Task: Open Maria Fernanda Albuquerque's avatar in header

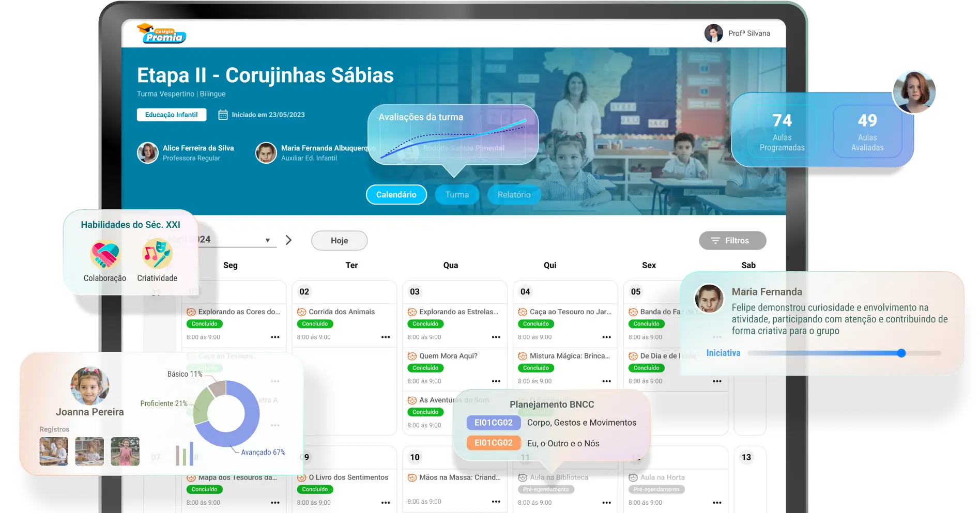Action: click(266, 153)
